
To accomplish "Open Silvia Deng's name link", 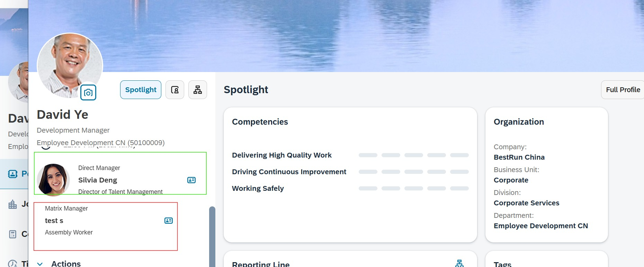I will pos(98,180).
